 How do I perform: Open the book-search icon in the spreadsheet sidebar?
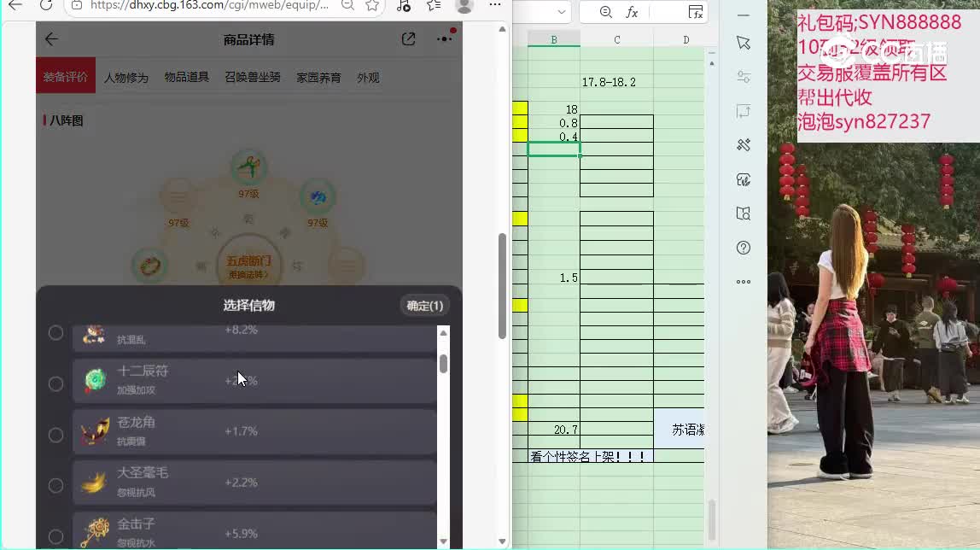click(744, 214)
